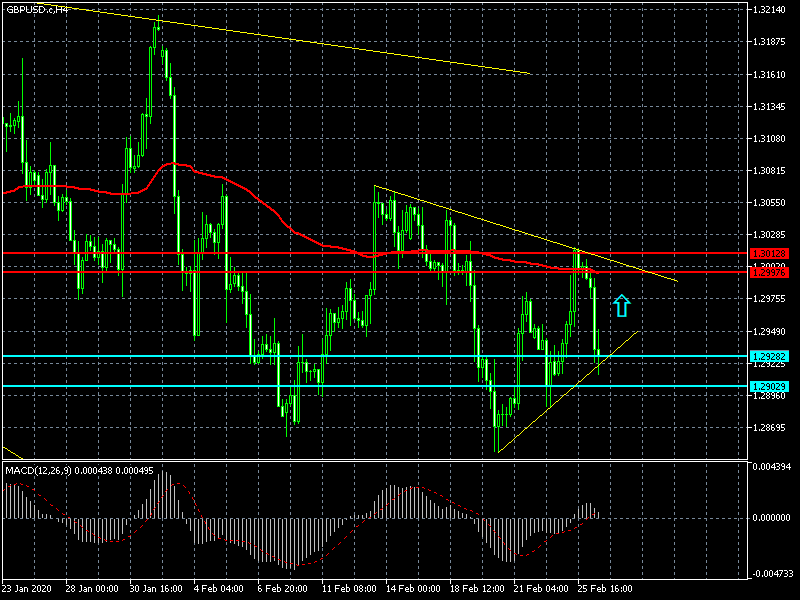Select the long yellow trendline at chart top
This screenshot has width=800, height=600.
coord(286,39)
